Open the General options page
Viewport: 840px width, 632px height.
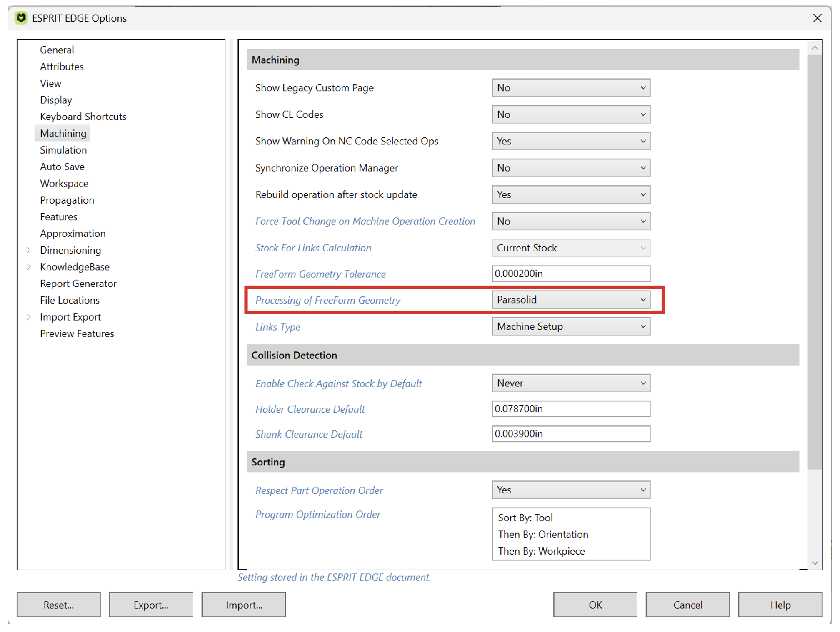pos(57,50)
